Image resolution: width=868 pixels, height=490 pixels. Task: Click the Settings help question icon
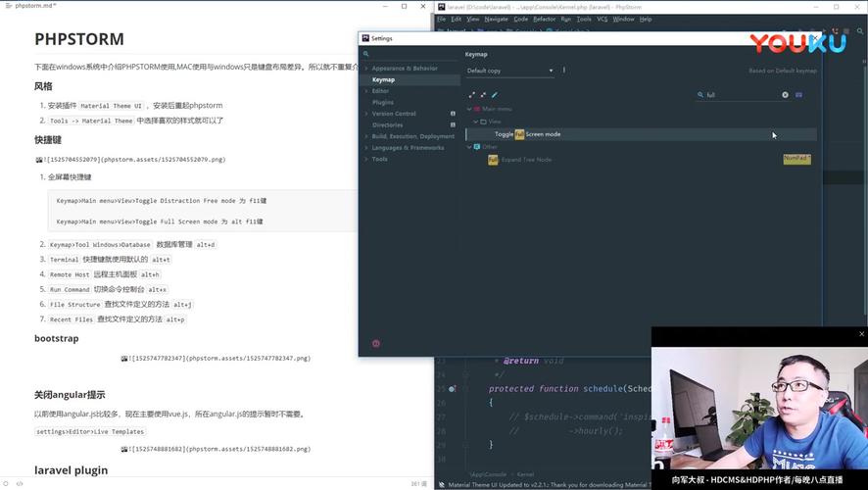(x=376, y=343)
